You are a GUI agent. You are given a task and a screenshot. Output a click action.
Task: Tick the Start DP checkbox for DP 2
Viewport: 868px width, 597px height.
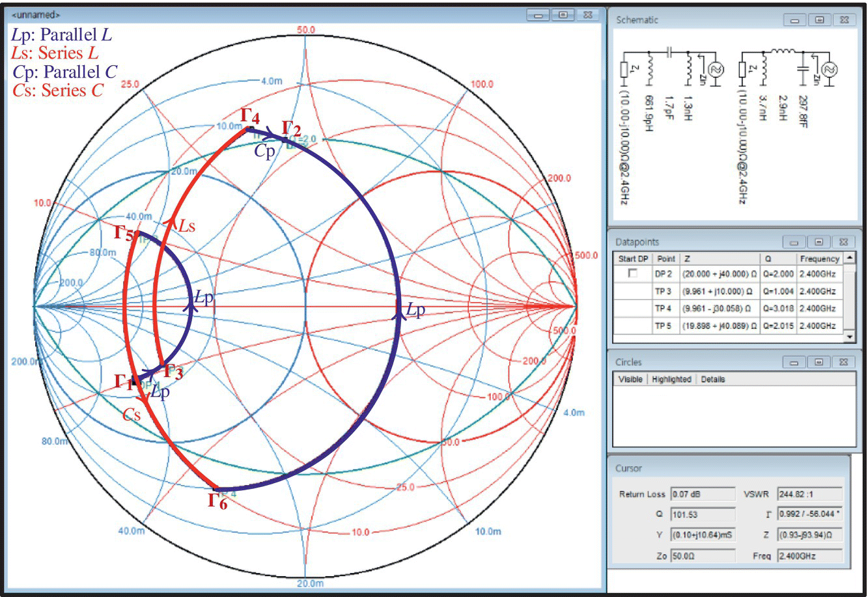click(632, 274)
